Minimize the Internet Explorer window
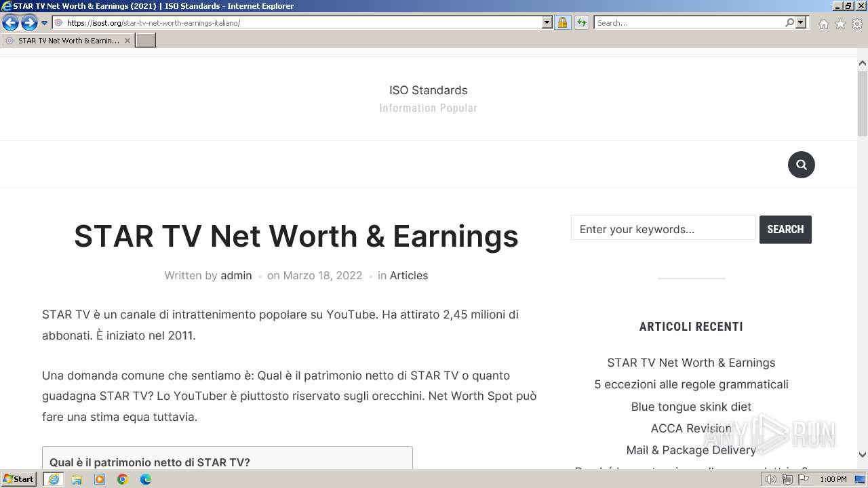 837,6
